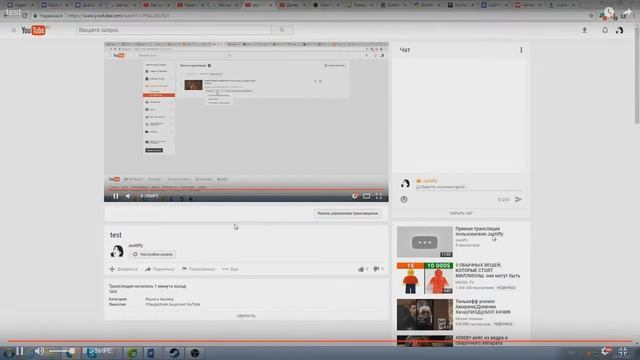The image size is (640, 360).
Task: Click Поделиться share button
Action: point(160,269)
